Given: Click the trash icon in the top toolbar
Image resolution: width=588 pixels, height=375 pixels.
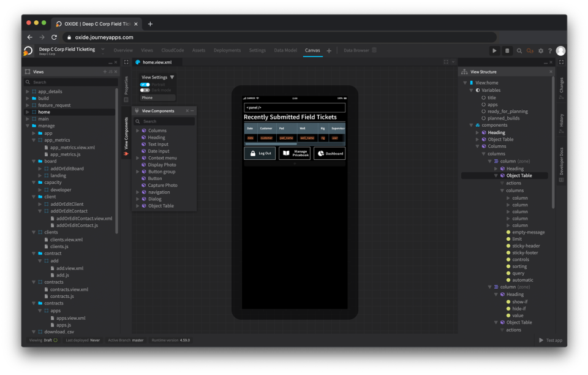Looking at the screenshot, I should (x=507, y=50).
